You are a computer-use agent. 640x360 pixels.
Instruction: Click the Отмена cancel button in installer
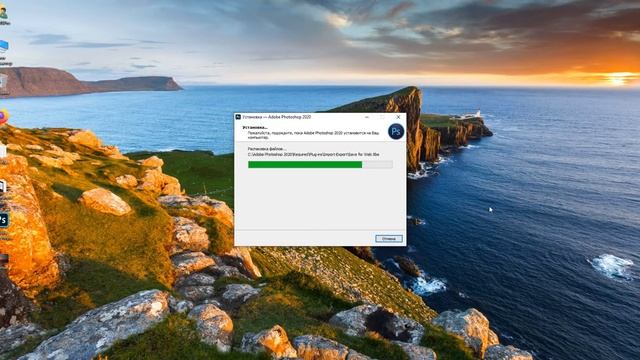[x=389, y=238]
